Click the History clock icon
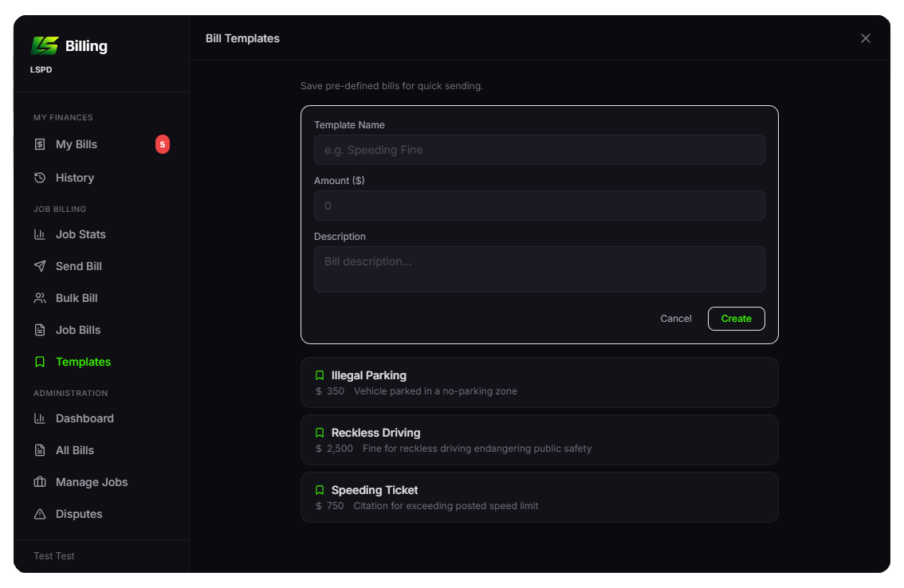904x588 pixels. click(40, 178)
